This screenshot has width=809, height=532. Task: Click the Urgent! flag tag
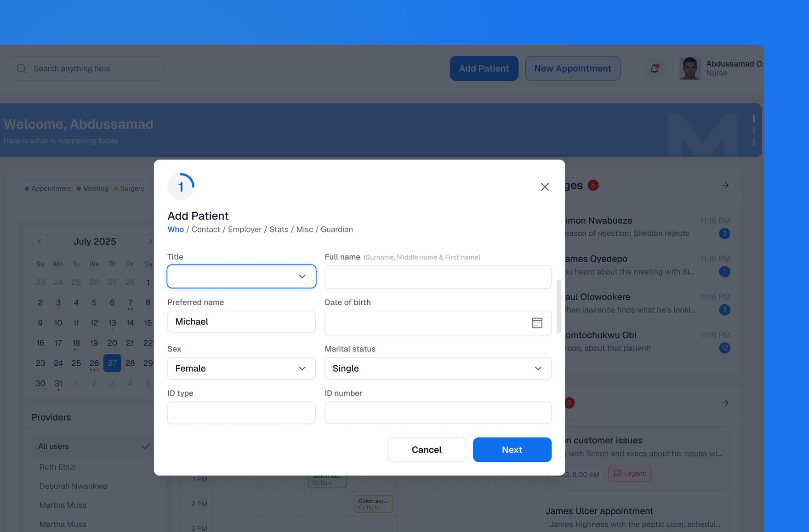630,474
